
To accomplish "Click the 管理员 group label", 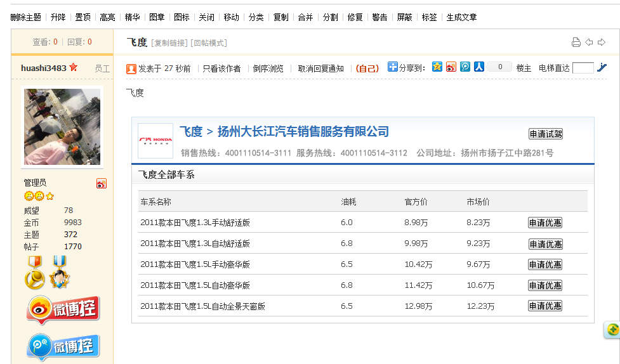I will tap(35, 183).
